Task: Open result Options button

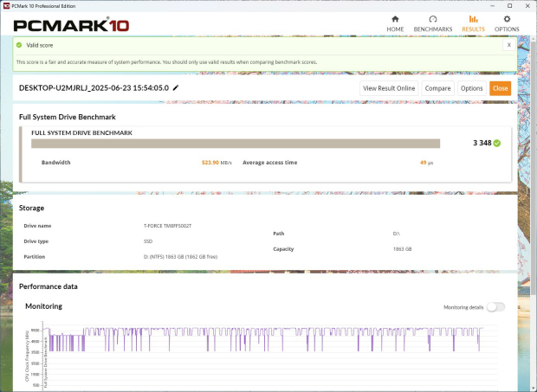Action: (x=471, y=88)
